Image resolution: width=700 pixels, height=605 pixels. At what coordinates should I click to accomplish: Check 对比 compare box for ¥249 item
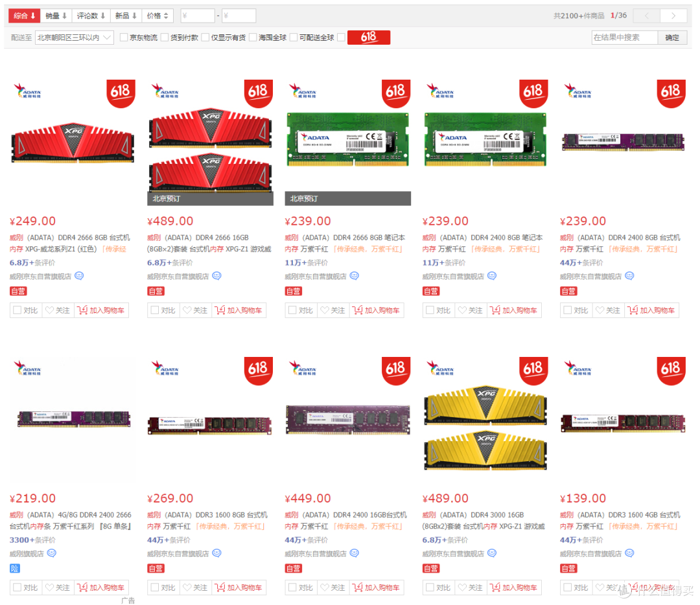(x=17, y=310)
